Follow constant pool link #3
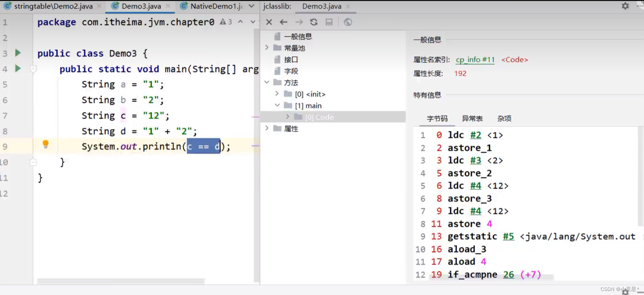 (x=476, y=160)
